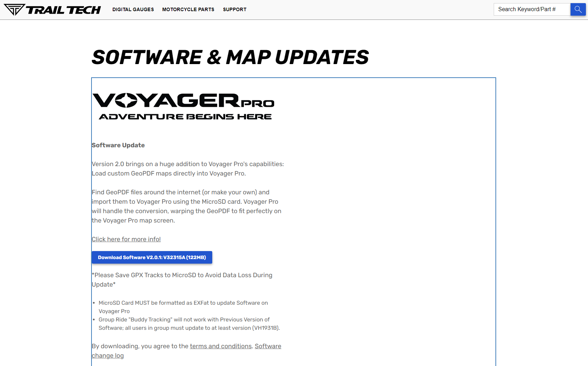Click the Trail Tech logo
The width and height of the screenshot is (588, 366).
[x=52, y=10]
